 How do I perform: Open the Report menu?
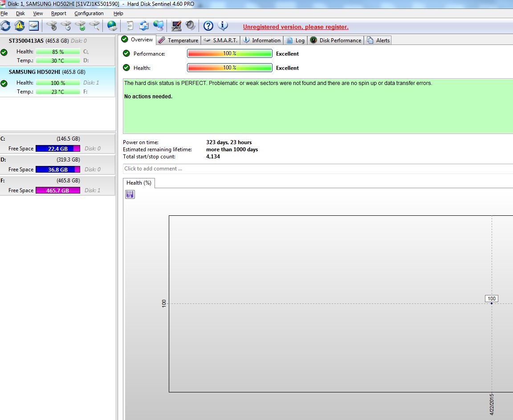click(x=59, y=13)
